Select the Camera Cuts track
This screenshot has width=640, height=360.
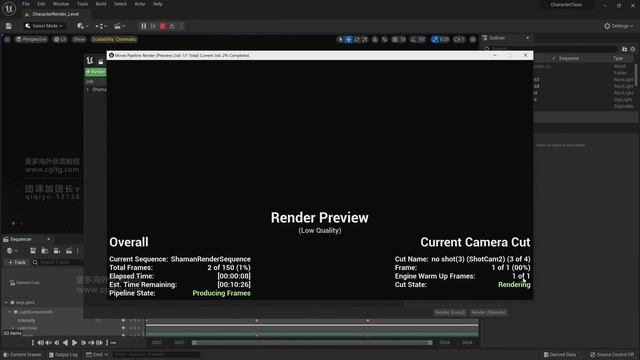click(x=28, y=282)
